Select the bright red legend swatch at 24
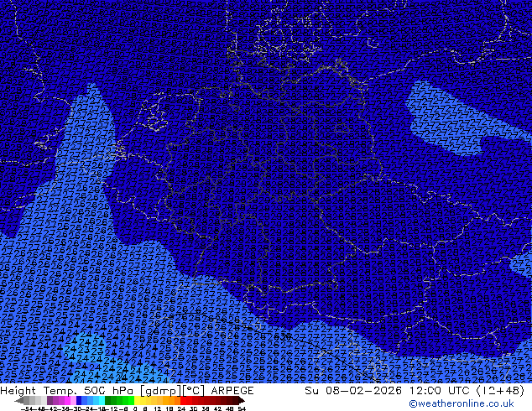Image resolution: width=532 pixels, height=411 pixels. tap(183, 400)
